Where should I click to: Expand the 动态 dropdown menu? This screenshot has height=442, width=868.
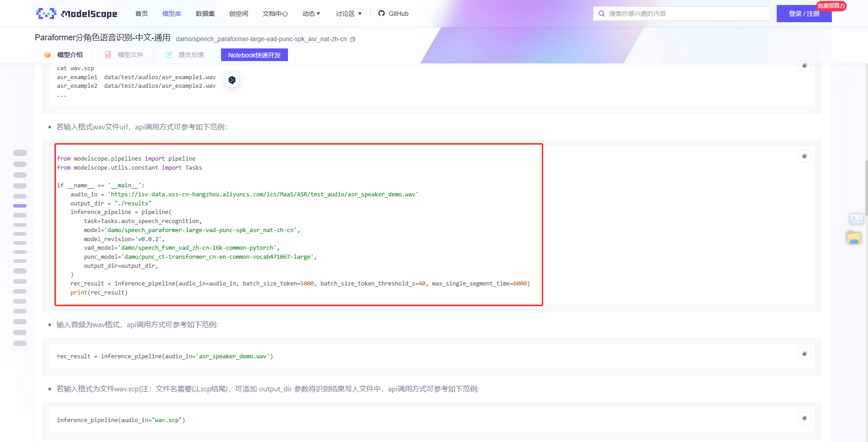tap(311, 14)
